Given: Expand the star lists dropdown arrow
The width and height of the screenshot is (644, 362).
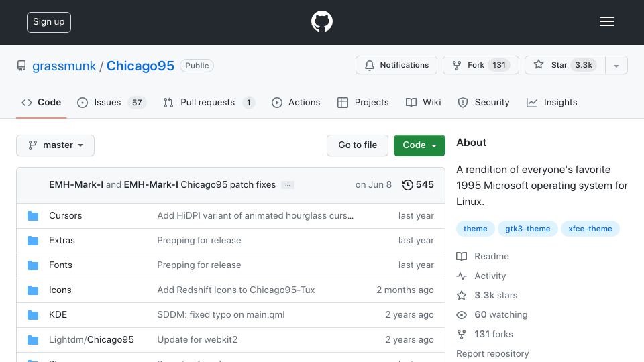Looking at the screenshot, I should (616, 66).
